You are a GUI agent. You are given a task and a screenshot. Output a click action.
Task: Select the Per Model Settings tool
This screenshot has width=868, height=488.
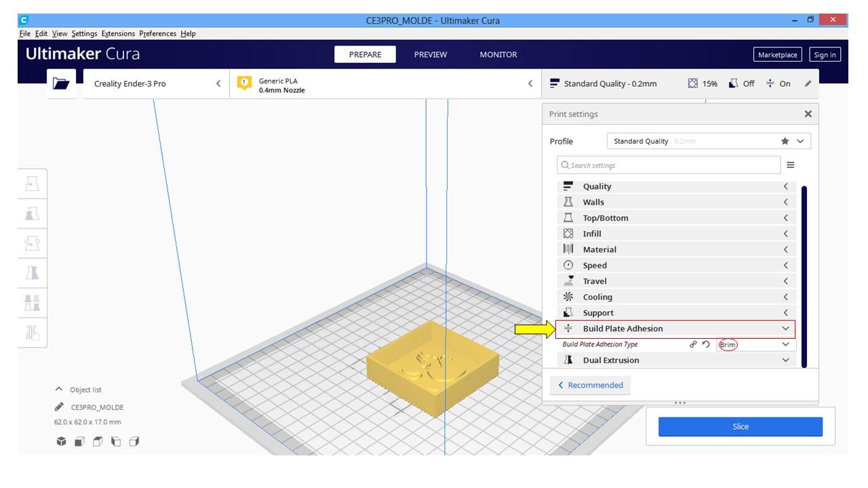[x=32, y=302]
